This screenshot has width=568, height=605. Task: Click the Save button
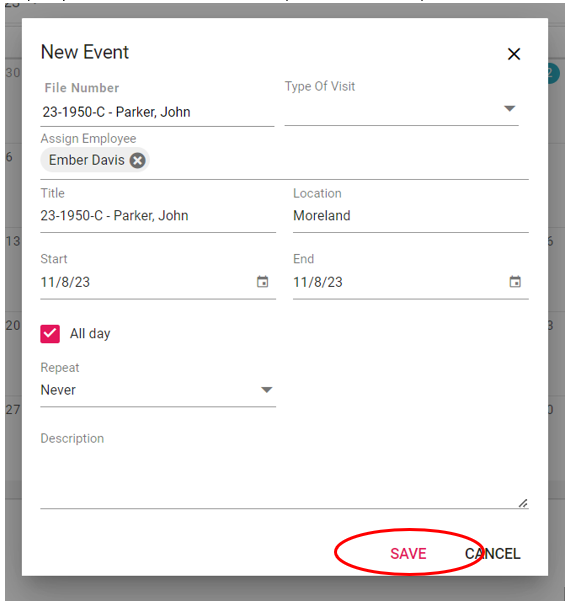(408, 554)
